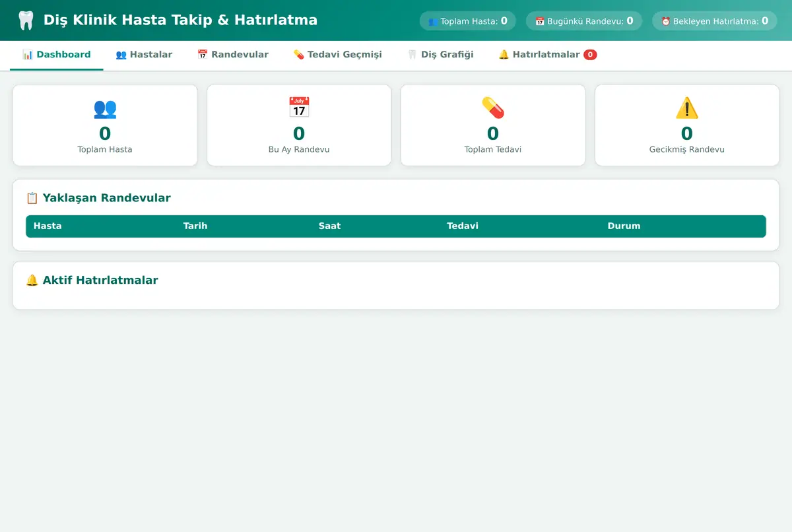Click the people icon above Toplam Hasta card
The height and width of the screenshot is (532, 792).
105,108
